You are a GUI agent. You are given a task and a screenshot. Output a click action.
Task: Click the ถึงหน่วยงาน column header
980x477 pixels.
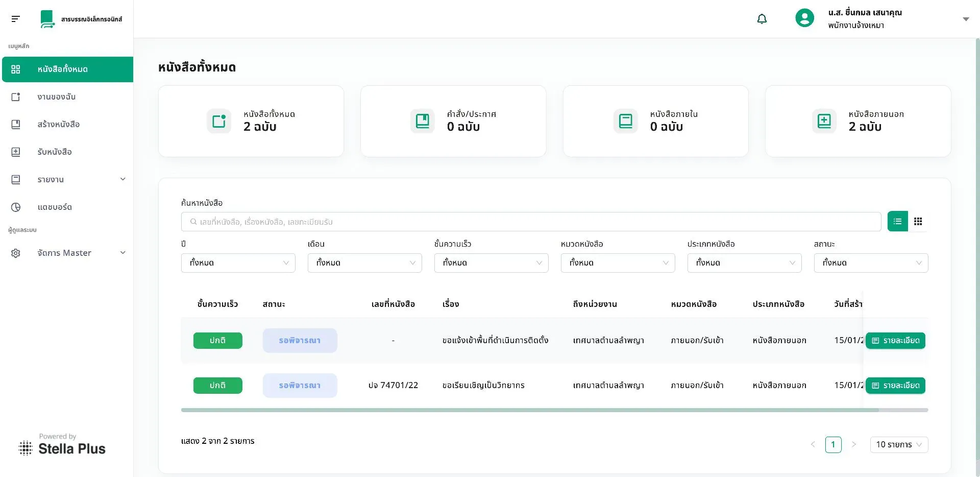(x=595, y=304)
